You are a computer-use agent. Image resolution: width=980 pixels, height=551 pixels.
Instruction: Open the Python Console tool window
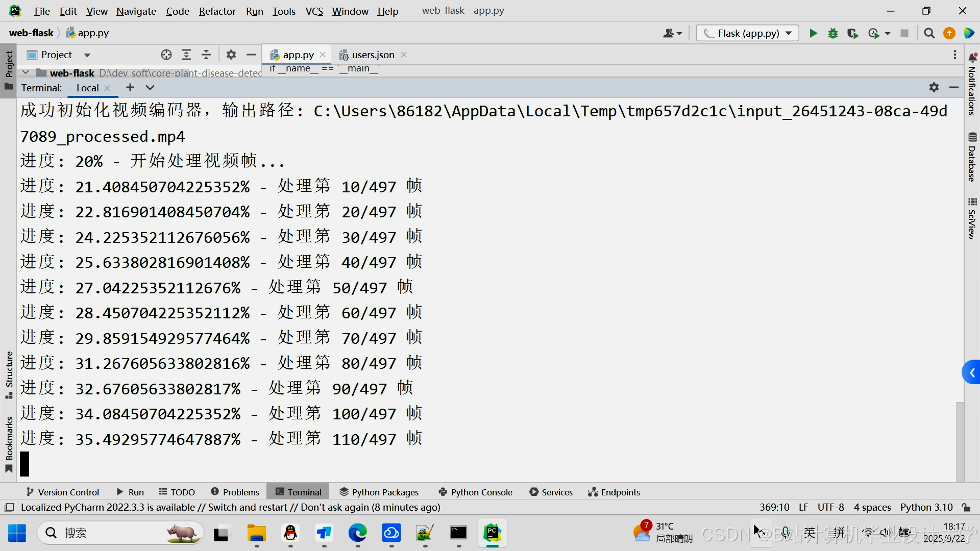[475, 492]
